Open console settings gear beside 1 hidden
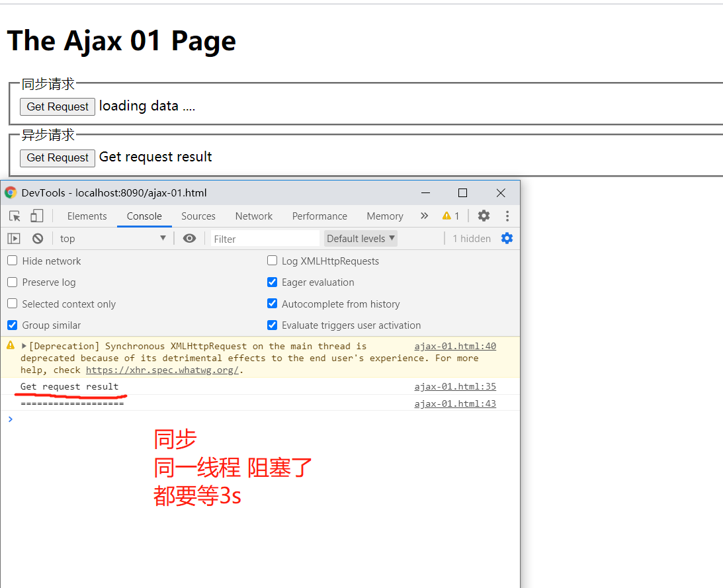The image size is (723, 588). [x=507, y=238]
